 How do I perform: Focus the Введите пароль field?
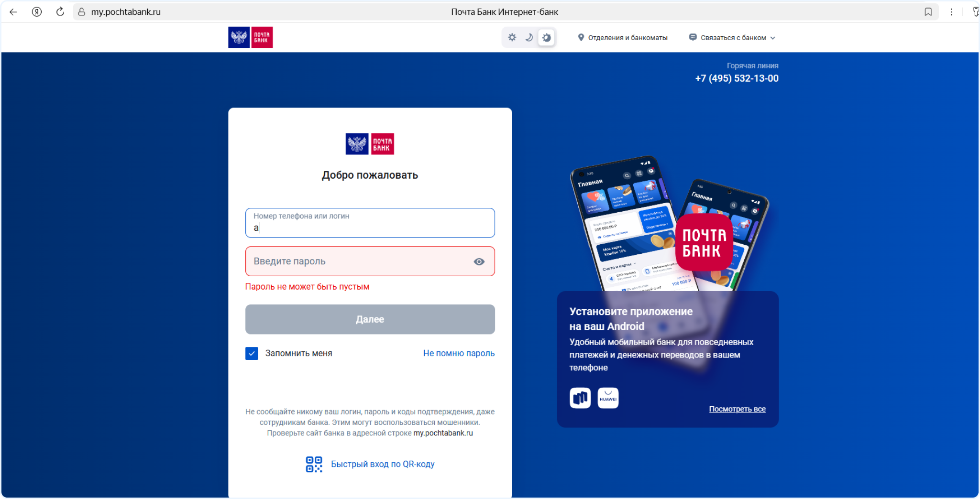coord(370,261)
